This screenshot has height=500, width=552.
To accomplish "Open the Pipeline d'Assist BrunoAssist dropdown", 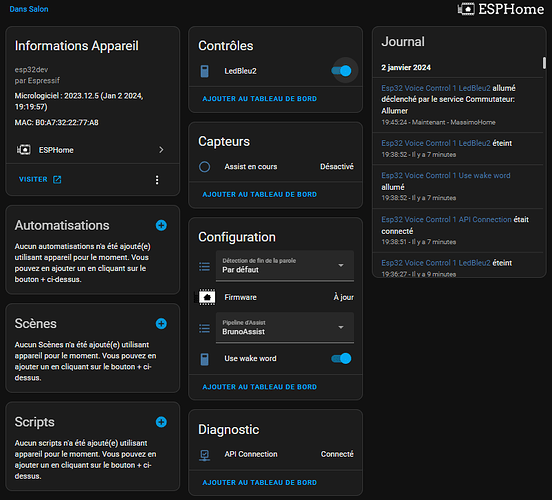I will [x=285, y=327].
